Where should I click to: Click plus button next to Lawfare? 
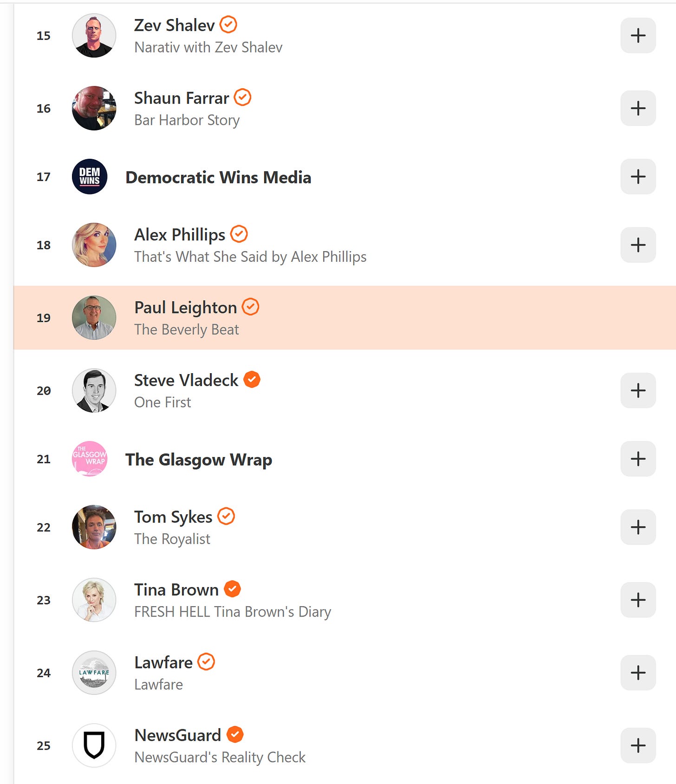638,673
